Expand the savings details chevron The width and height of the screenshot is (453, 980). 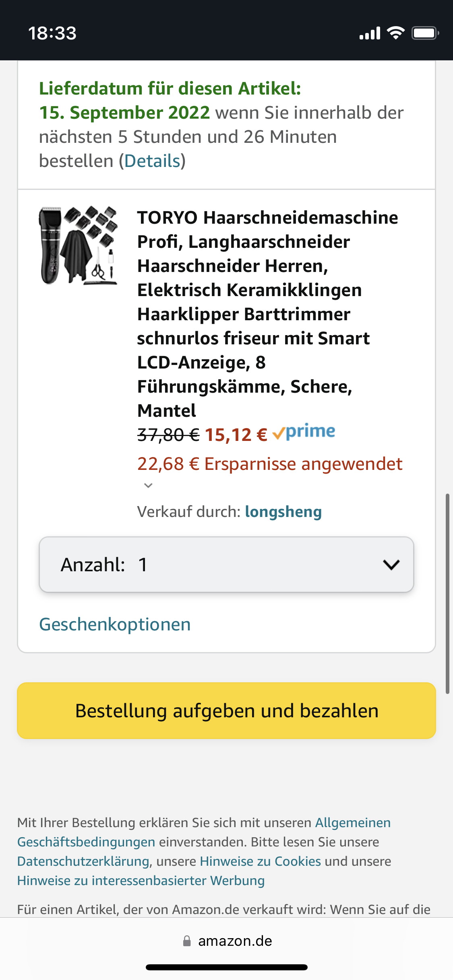point(148,485)
